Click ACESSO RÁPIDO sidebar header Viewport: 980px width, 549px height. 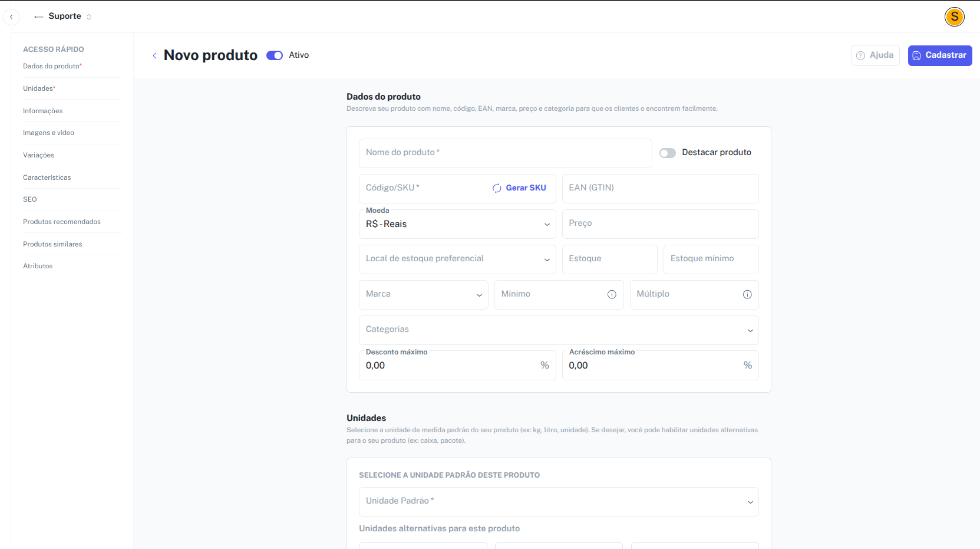coord(54,50)
